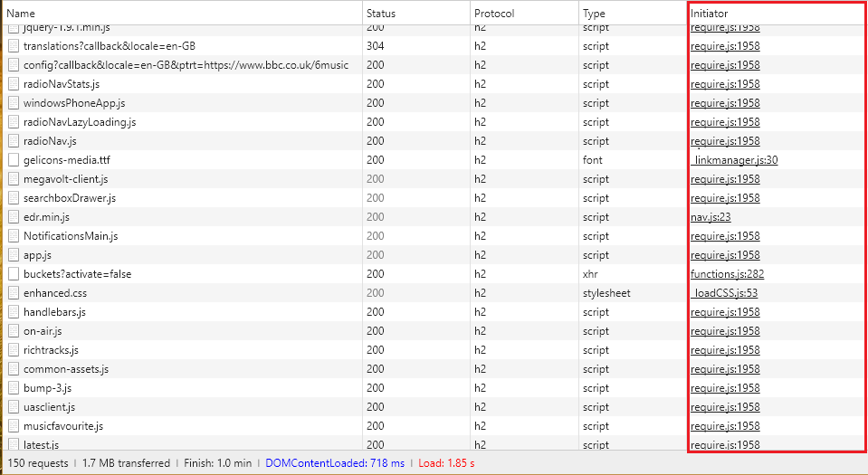This screenshot has width=868, height=475.
Task: Select the translations?callback&locale=en-GB request
Action: click(x=110, y=46)
